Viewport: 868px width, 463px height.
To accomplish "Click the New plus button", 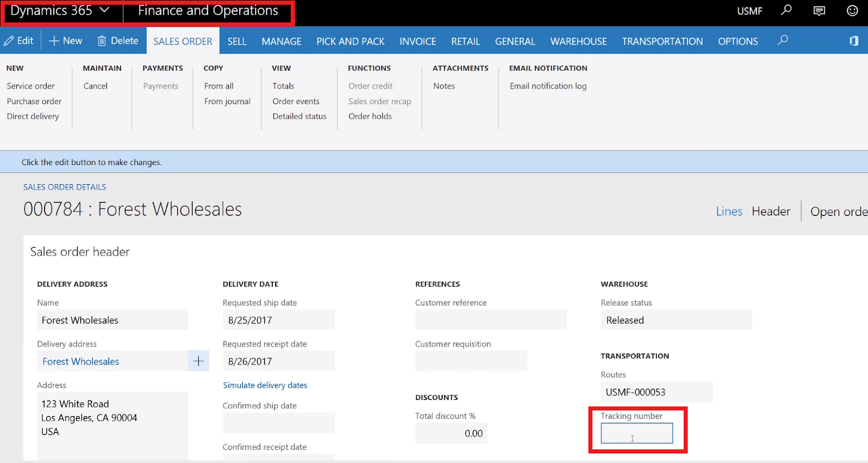I will pos(66,41).
